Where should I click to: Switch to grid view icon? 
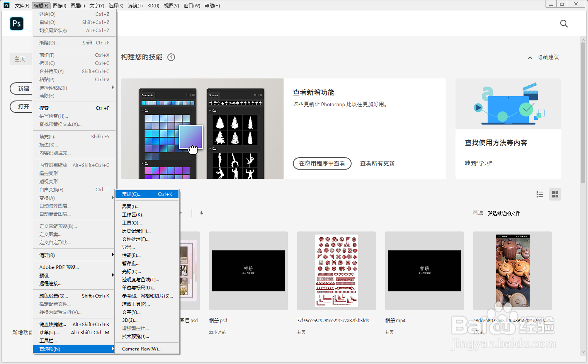pyautogui.click(x=555, y=194)
